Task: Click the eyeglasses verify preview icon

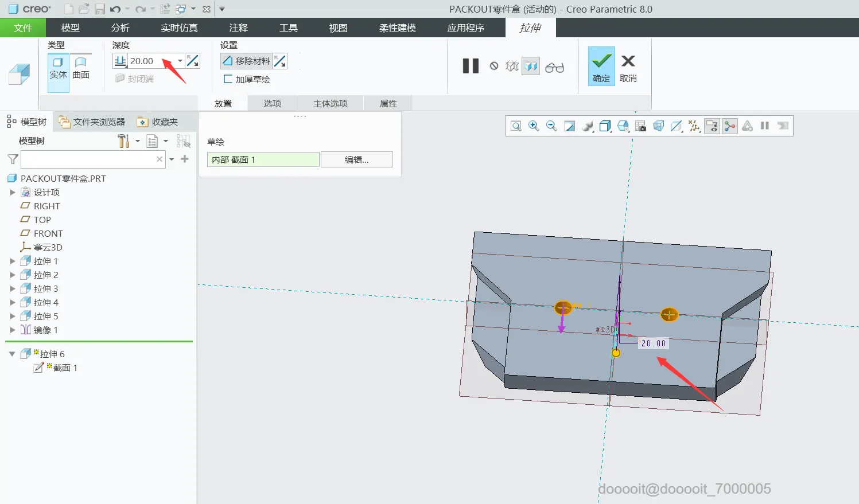Action: pos(554,68)
